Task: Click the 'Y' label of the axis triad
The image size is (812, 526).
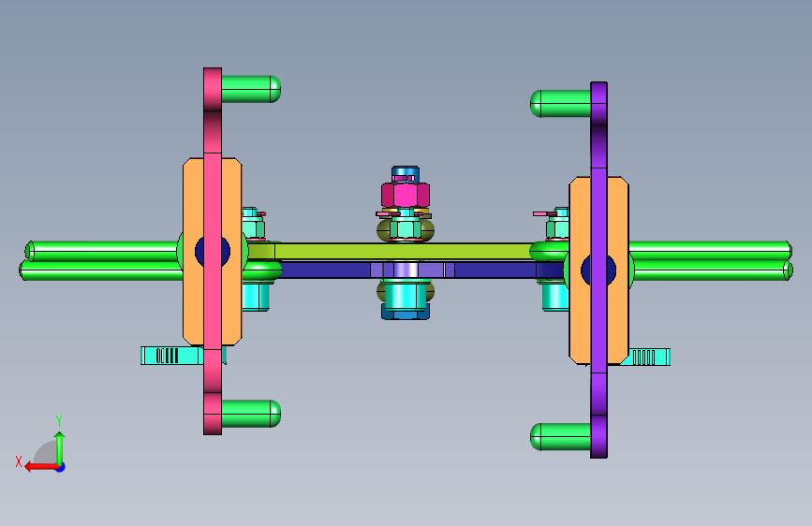Action: 59,421
